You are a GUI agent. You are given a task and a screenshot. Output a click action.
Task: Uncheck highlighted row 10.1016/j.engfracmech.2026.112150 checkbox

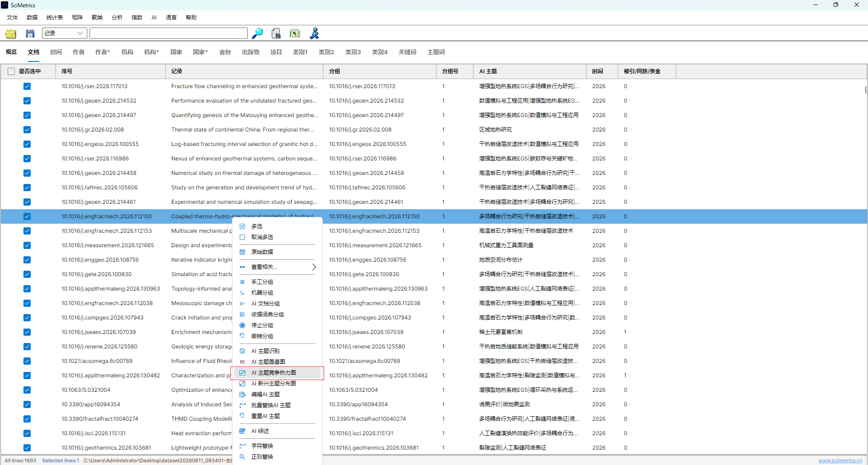pos(27,216)
